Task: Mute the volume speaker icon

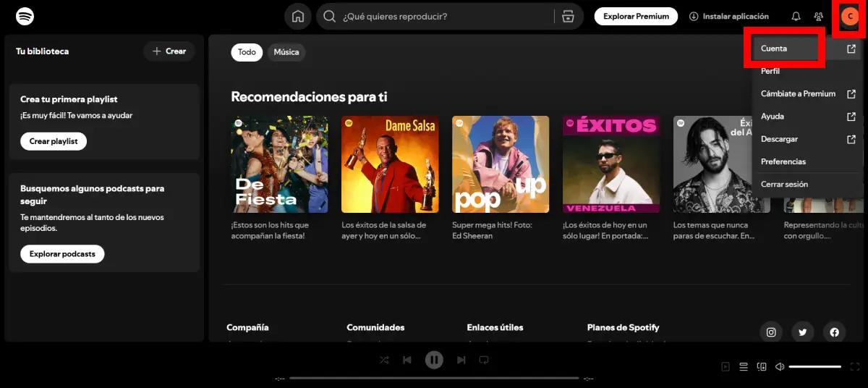Action: 780,367
